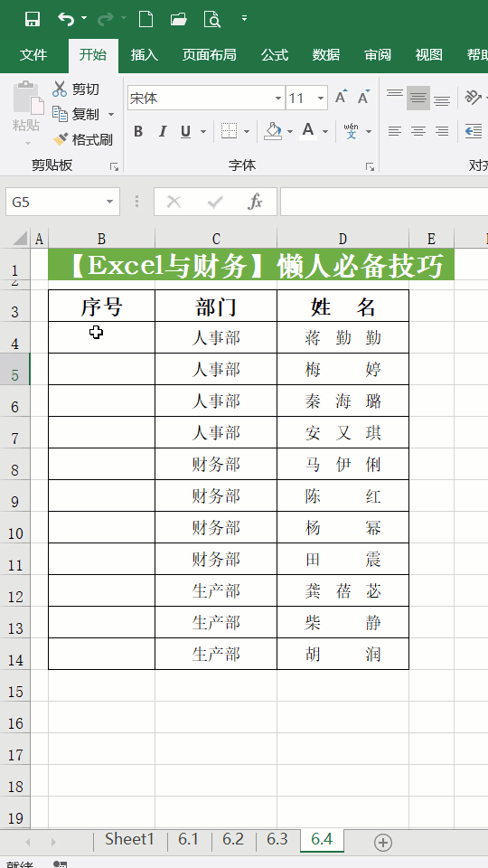Viewport: 488px width, 868px height.
Task: Click the Decrease Font Size icon
Action: coord(363,97)
